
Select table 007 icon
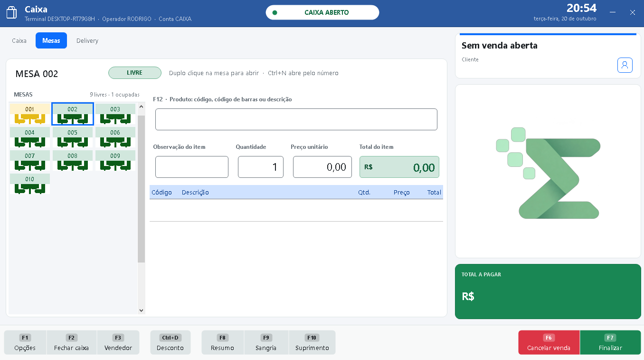pyautogui.click(x=30, y=161)
